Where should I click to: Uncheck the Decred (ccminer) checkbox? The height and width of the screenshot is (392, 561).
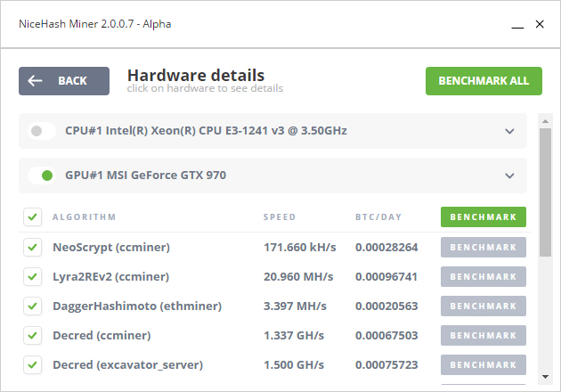pos(33,335)
